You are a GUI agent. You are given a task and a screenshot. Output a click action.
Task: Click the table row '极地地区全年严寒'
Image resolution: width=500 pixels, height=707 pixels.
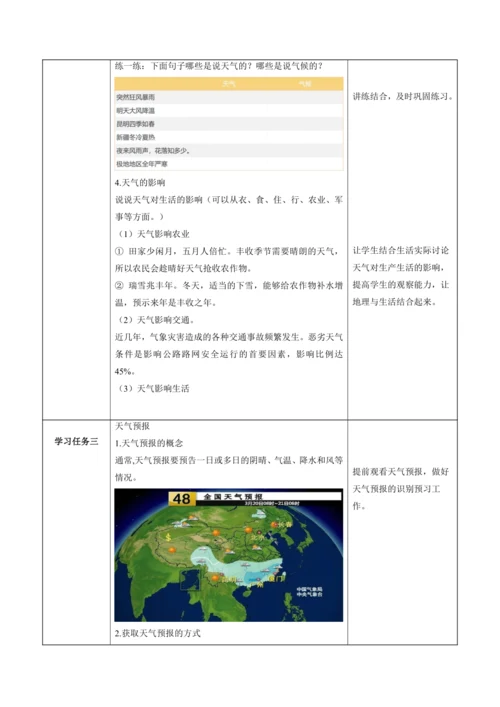pyautogui.click(x=229, y=164)
